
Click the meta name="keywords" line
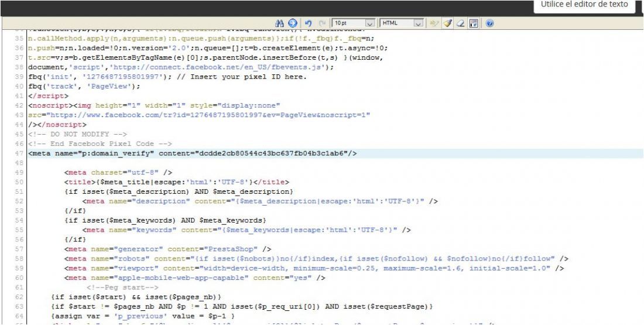[x=246, y=230]
